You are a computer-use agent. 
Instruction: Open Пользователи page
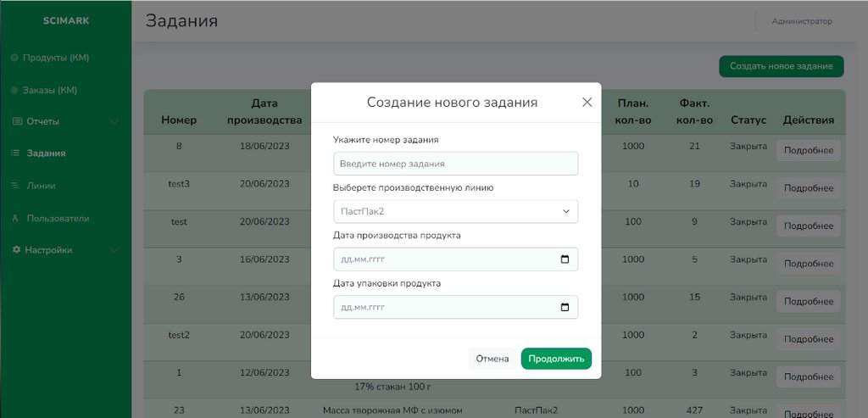[x=58, y=218]
